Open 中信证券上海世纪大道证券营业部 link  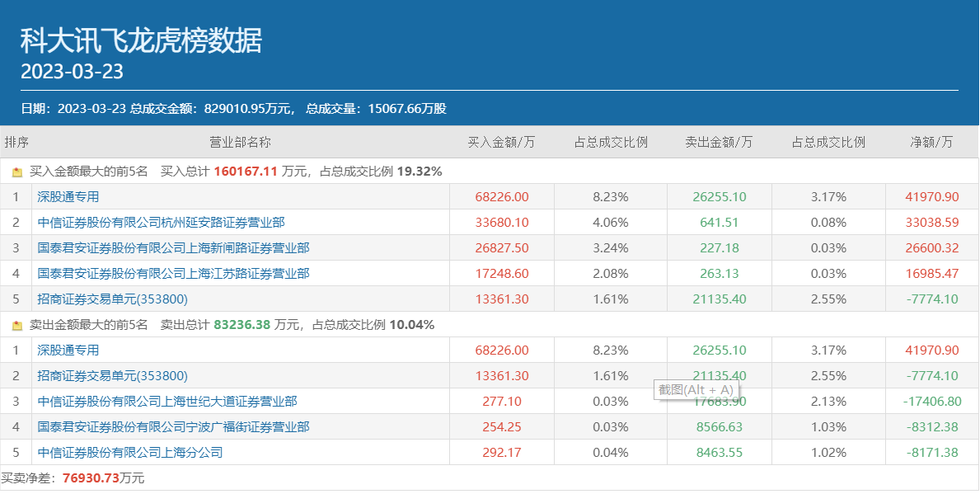(167, 402)
